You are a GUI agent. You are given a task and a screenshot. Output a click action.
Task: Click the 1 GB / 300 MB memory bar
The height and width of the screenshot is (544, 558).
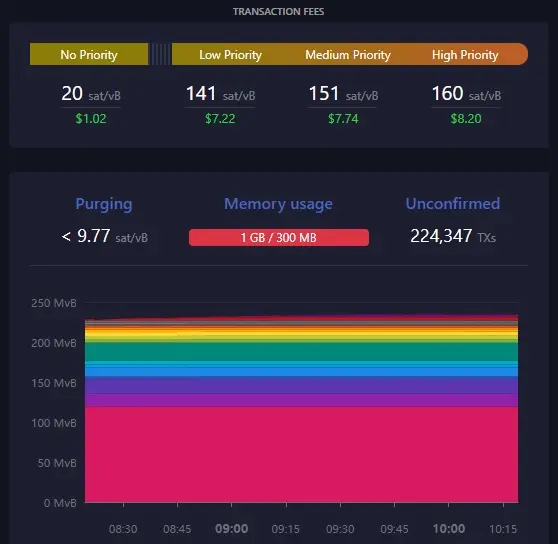click(x=279, y=237)
